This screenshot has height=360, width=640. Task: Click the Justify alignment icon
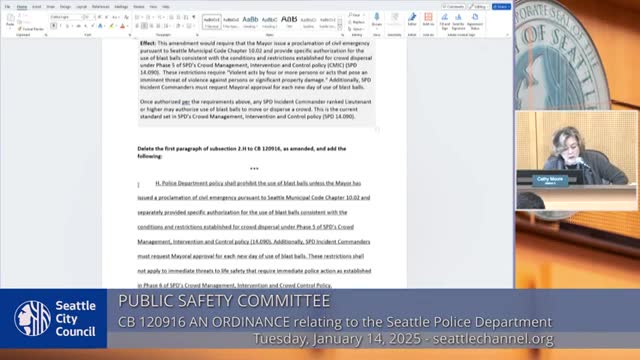click(158, 26)
